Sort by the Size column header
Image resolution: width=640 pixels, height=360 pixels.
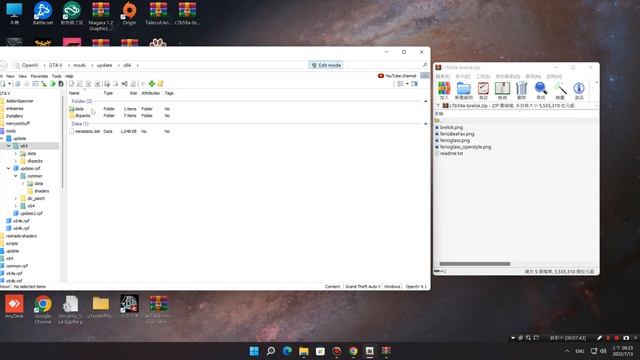(133, 93)
